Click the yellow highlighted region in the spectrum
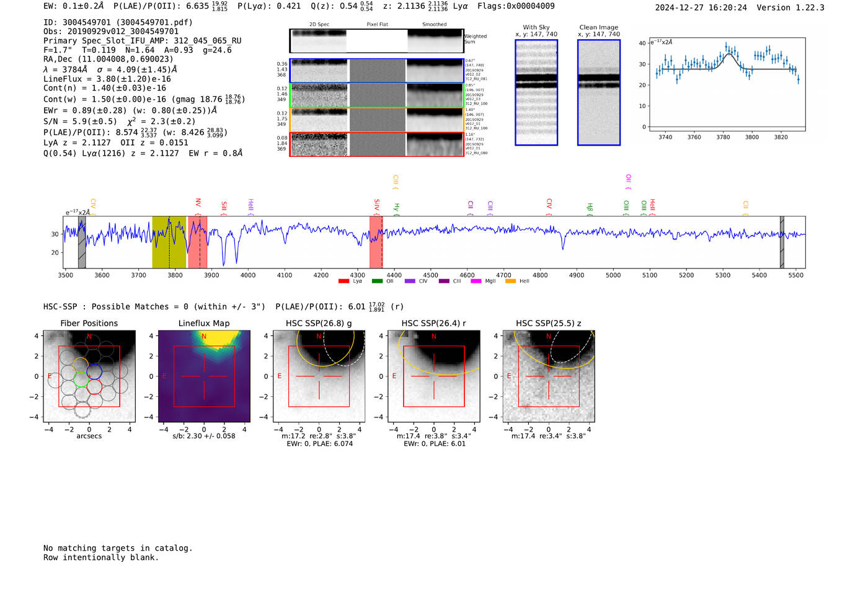 [x=169, y=242]
